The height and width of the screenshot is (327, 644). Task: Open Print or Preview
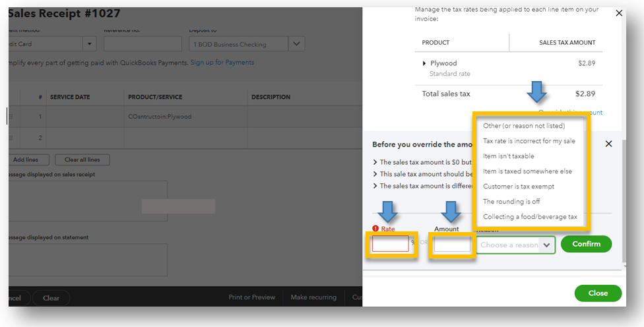click(252, 297)
